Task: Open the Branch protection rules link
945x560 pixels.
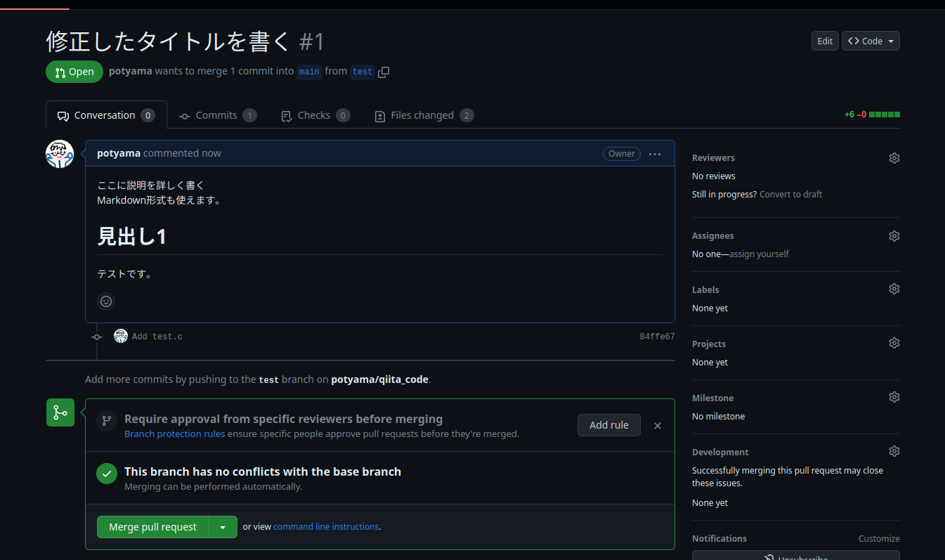Action: pyautogui.click(x=174, y=434)
